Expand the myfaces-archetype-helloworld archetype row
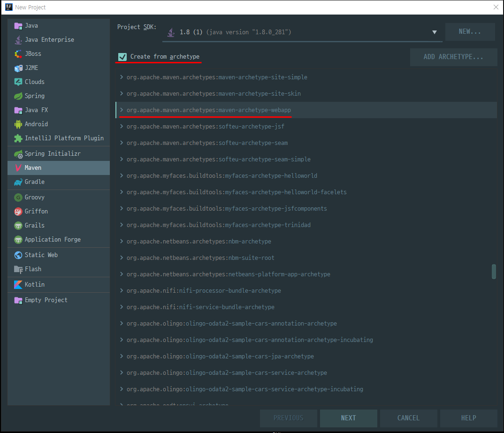Screen dimensions: 504x433 122,175
